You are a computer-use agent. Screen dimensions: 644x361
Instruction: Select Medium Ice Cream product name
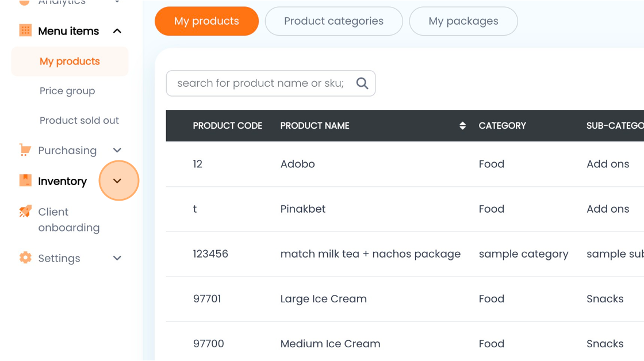(x=330, y=343)
